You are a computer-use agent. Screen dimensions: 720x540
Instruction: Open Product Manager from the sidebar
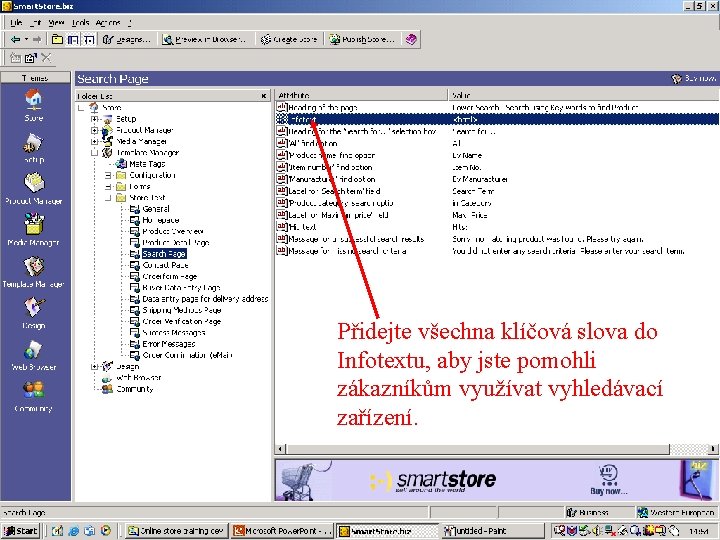click(34, 188)
